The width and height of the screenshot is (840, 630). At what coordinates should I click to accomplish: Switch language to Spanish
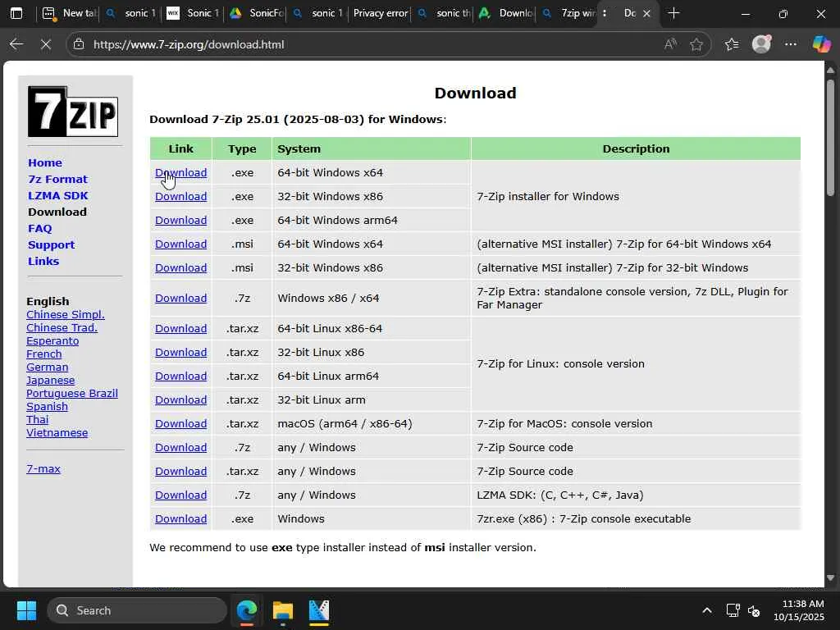click(47, 406)
